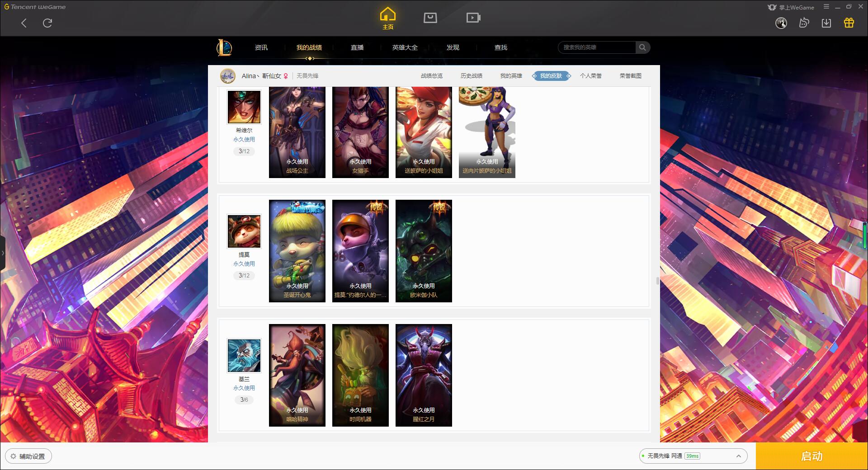Screen dimensions: 868x470
Task: Open the 送肉片披萨的小姐姐 skin card
Action: 487,132
